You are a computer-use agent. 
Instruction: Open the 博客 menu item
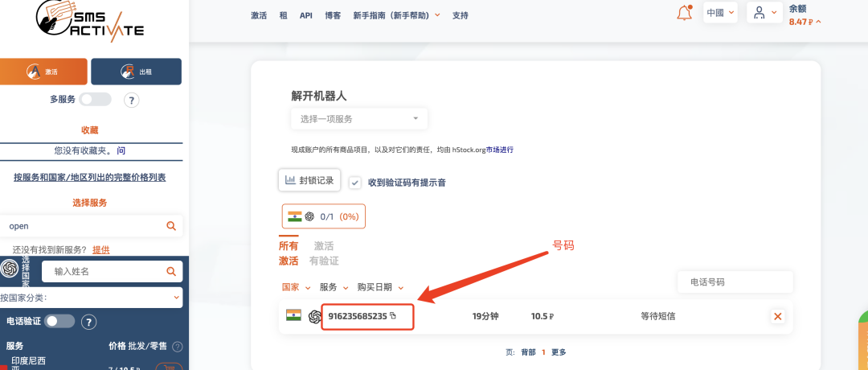(334, 15)
